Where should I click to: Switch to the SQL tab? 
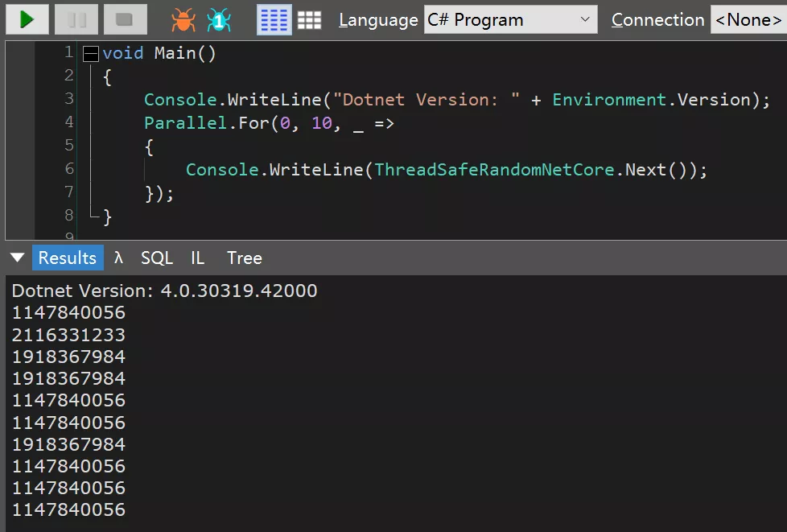pos(157,258)
